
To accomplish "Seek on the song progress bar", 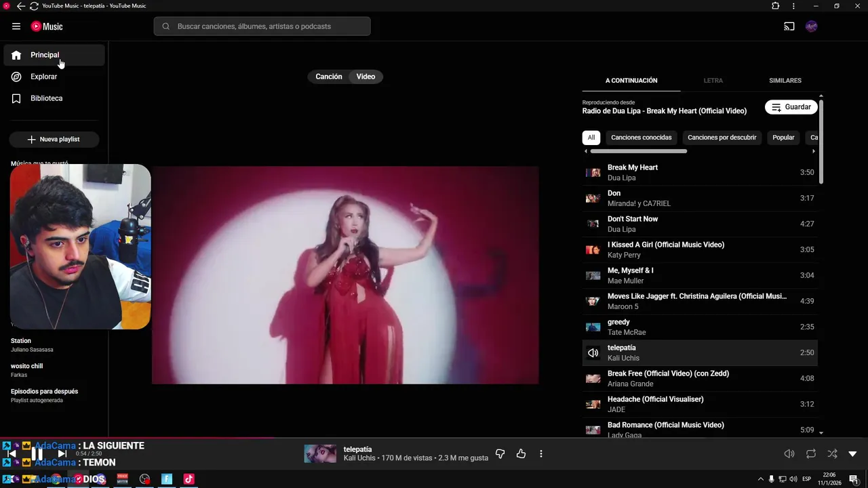I will 434,439.
